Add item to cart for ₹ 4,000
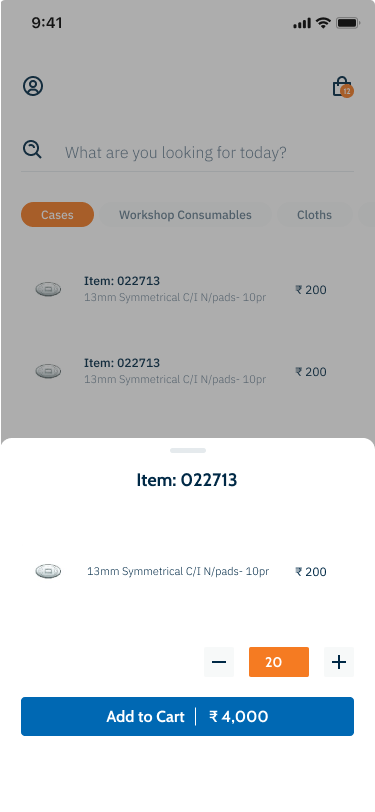The height and width of the screenshot is (812, 375). [x=188, y=716]
